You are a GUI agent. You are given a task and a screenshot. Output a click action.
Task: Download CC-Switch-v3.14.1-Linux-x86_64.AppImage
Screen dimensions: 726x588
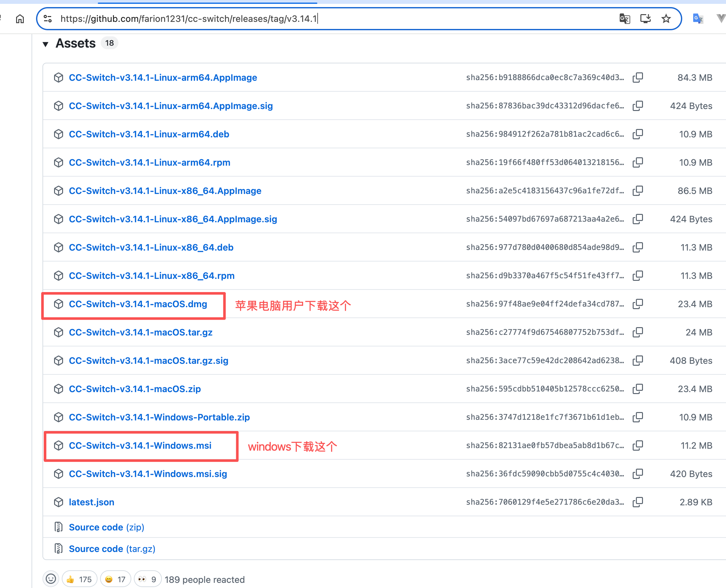pyautogui.click(x=165, y=191)
